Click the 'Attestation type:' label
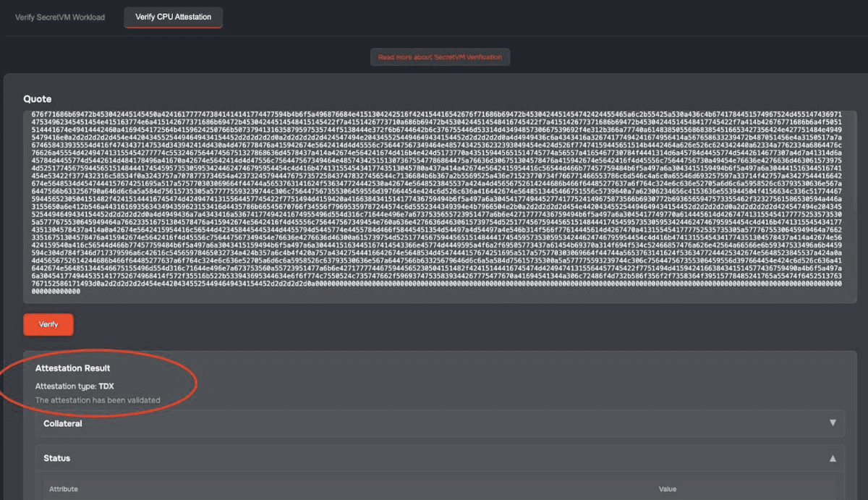 click(x=65, y=386)
